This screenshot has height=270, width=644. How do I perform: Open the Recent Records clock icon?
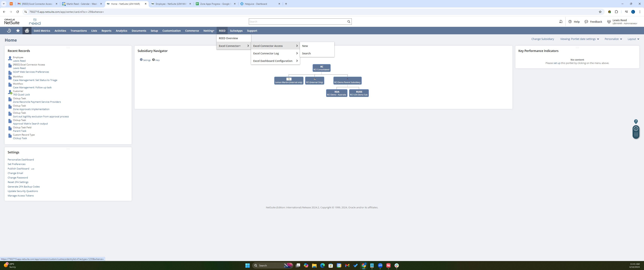coord(9,31)
